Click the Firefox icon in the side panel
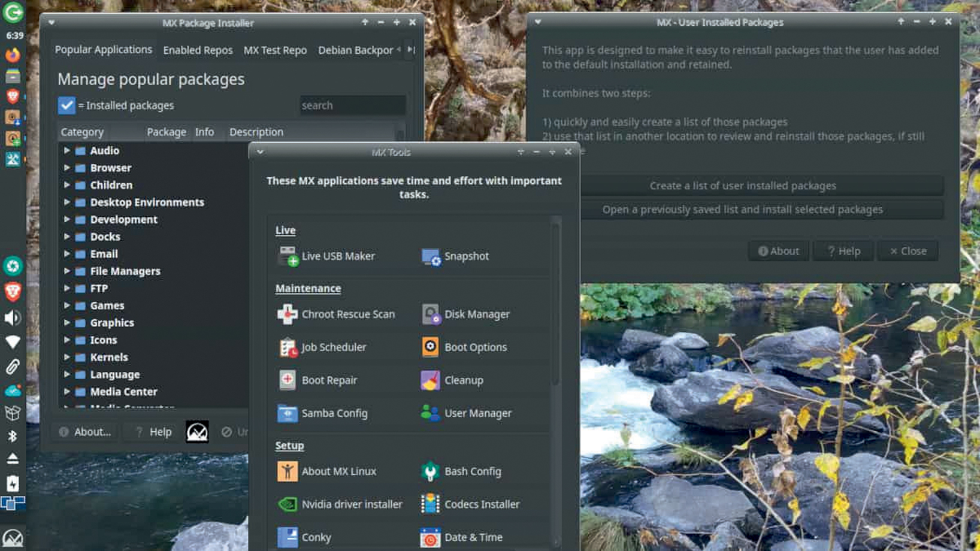 [13, 55]
